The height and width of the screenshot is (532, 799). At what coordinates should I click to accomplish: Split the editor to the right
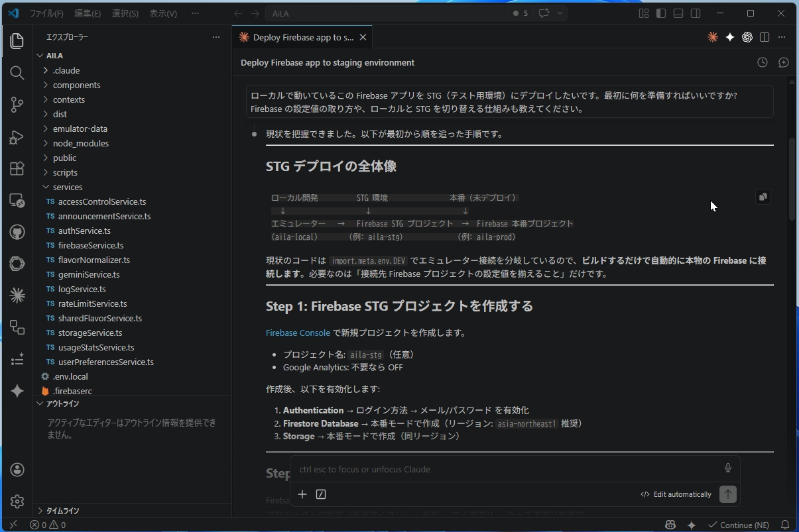[x=765, y=37]
